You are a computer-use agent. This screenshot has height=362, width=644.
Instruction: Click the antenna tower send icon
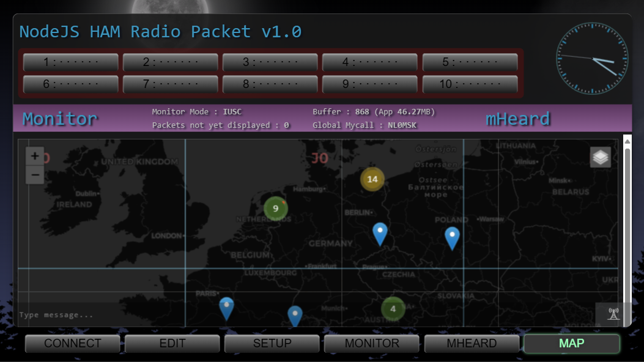tap(613, 314)
